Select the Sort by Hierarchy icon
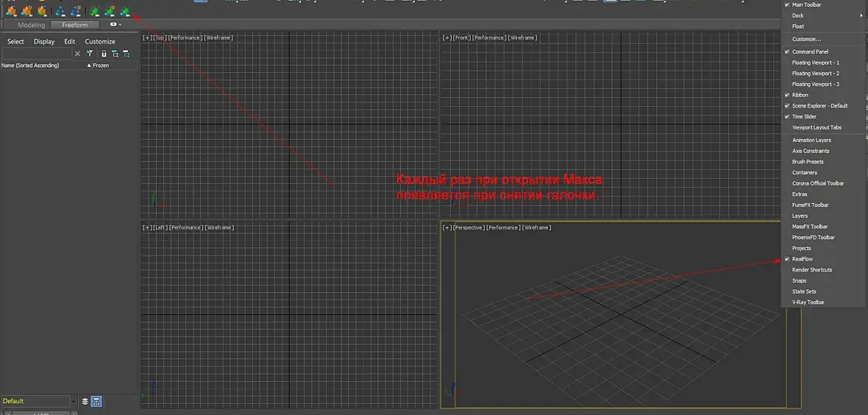 (96, 401)
